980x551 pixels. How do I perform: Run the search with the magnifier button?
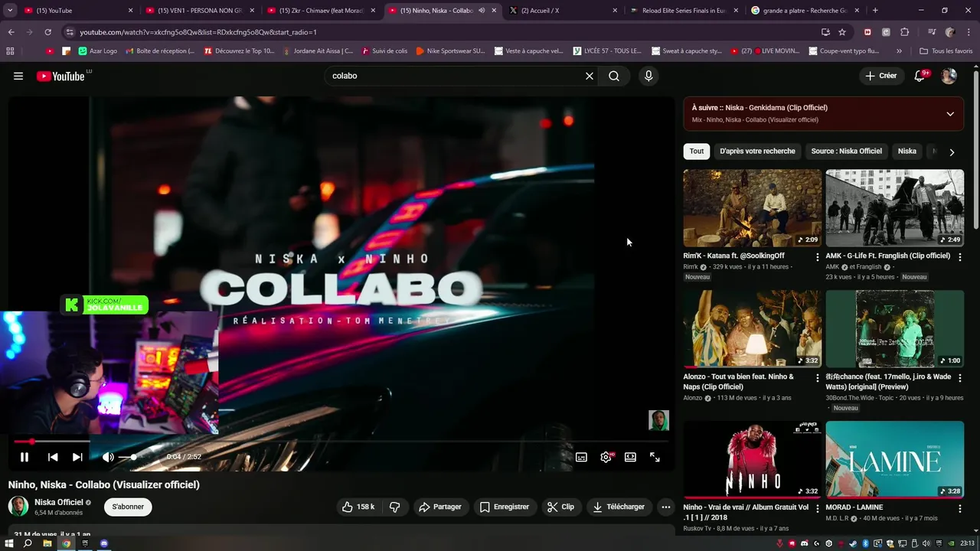point(614,76)
